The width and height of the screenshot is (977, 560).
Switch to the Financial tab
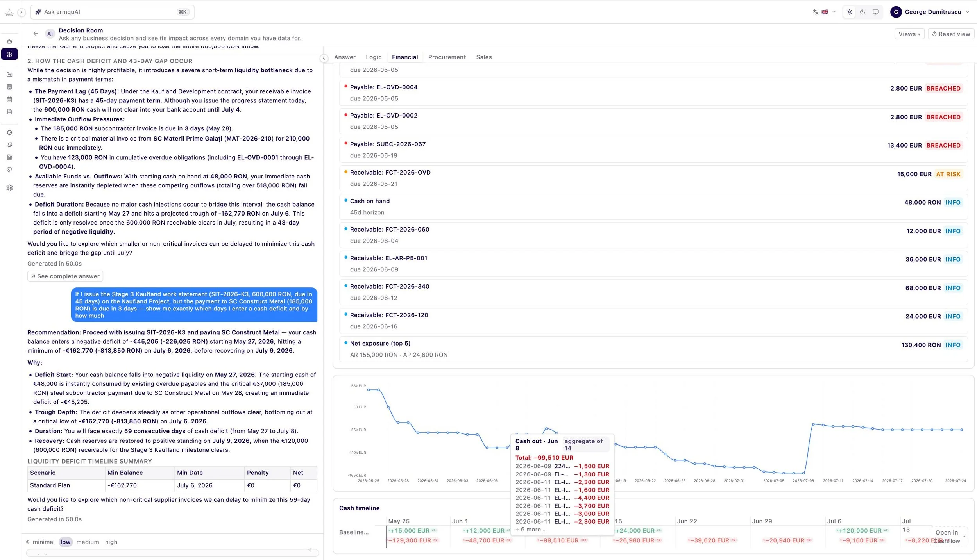(x=405, y=57)
